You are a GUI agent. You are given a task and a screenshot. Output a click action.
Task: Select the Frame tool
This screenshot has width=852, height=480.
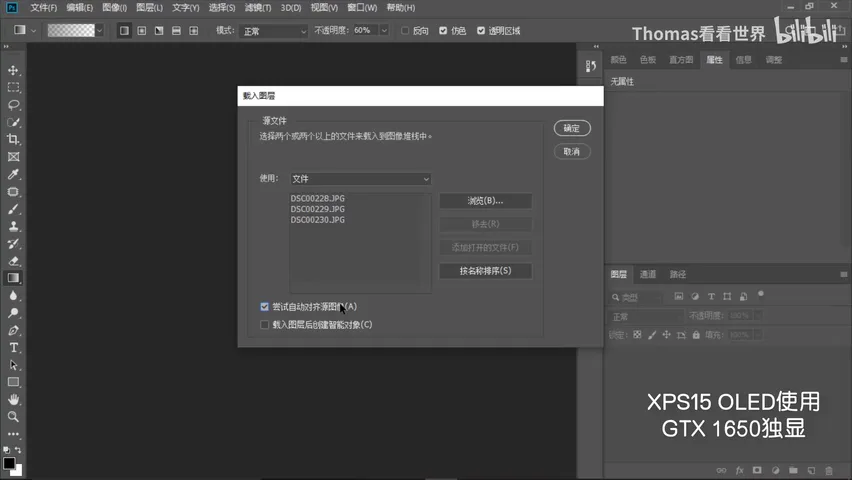click(x=14, y=157)
